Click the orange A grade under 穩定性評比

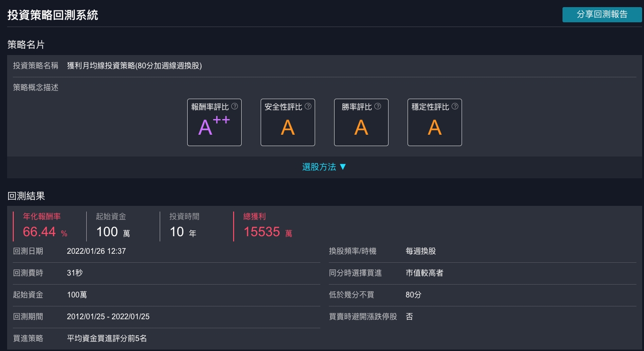point(435,128)
